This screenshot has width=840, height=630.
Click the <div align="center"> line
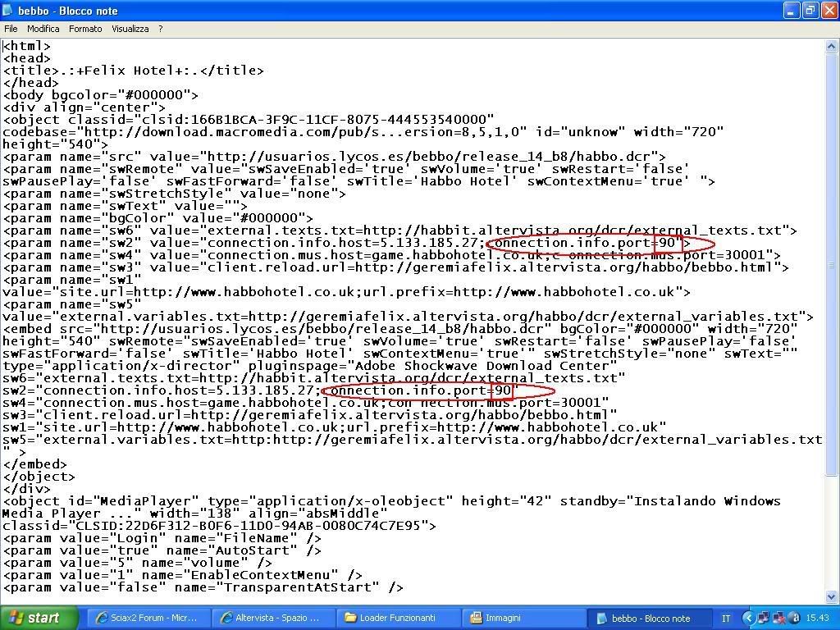(84, 107)
